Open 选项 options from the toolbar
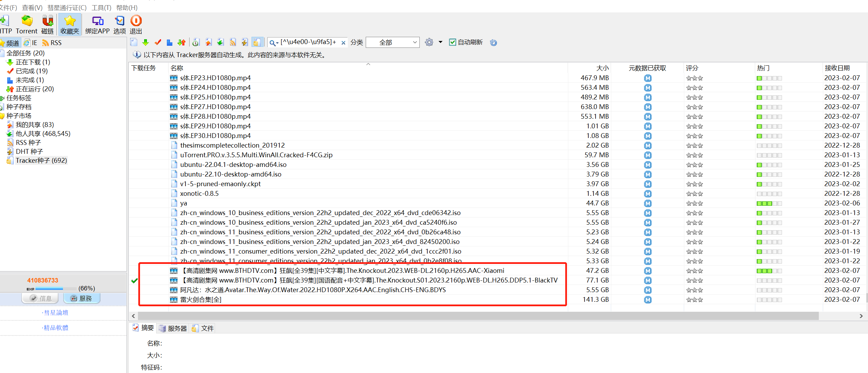 click(120, 25)
